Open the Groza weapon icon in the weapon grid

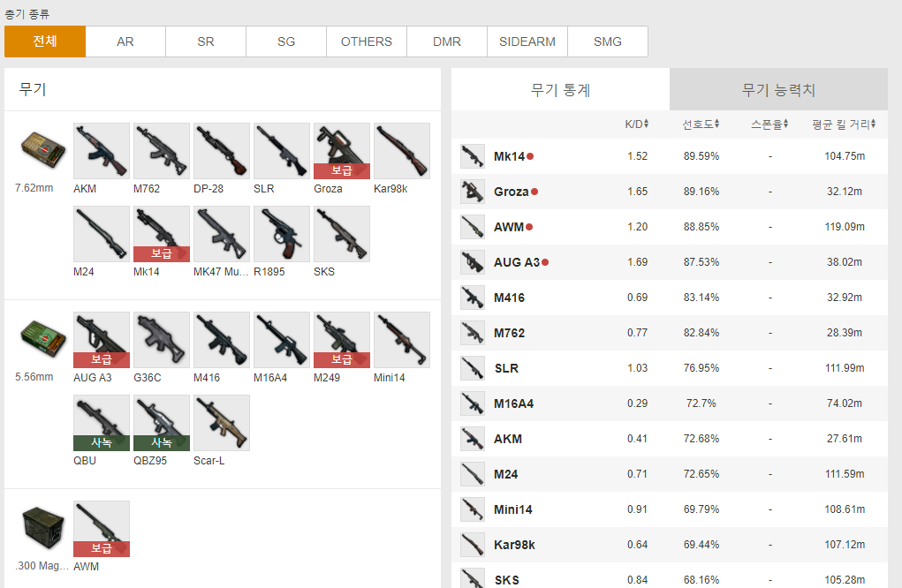(342, 151)
